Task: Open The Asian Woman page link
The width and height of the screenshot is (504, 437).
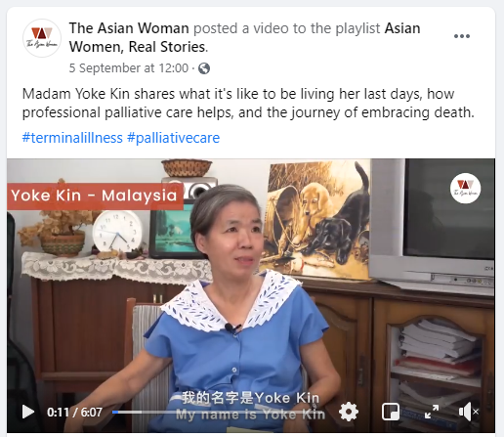Action: 129,28
